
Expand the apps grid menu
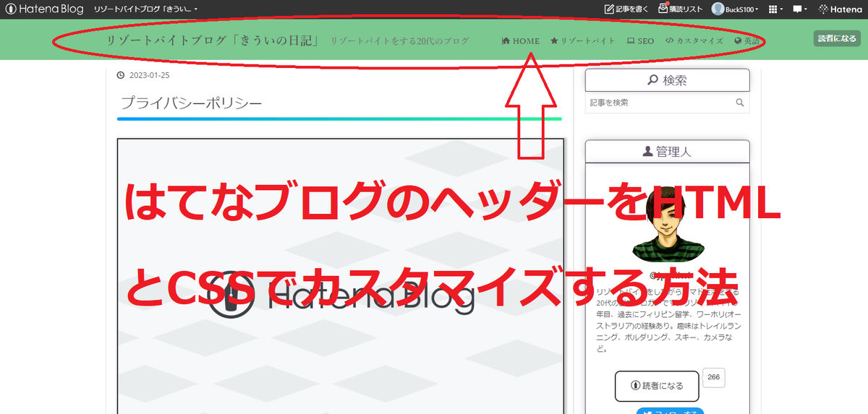pyautogui.click(x=776, y=9)
